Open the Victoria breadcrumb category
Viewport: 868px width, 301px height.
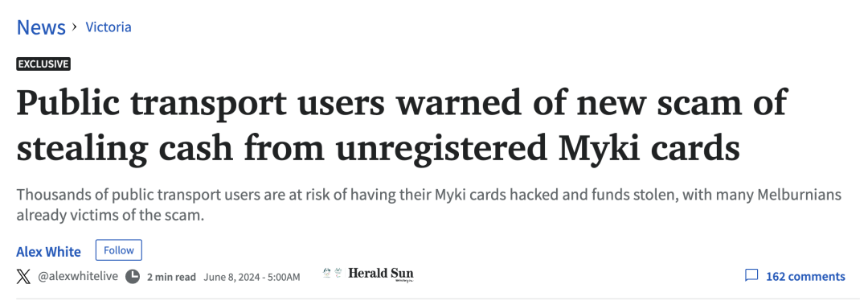pos(108,27)
